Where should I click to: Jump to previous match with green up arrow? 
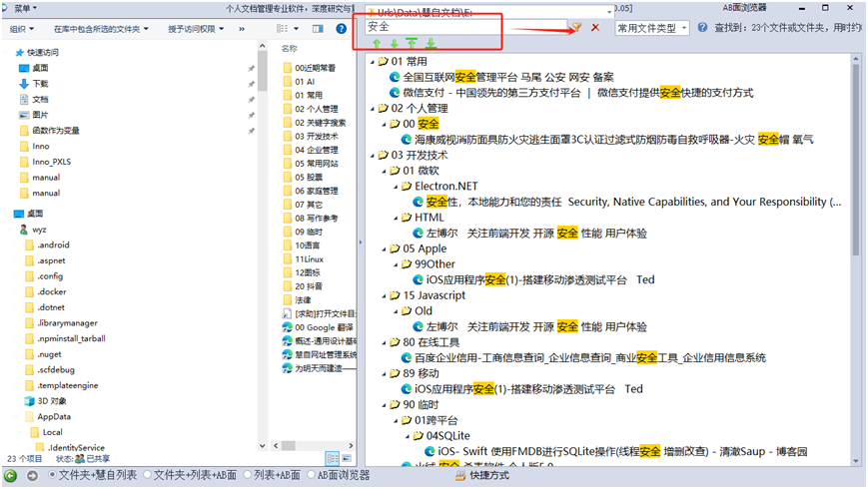tap(377, 44)
